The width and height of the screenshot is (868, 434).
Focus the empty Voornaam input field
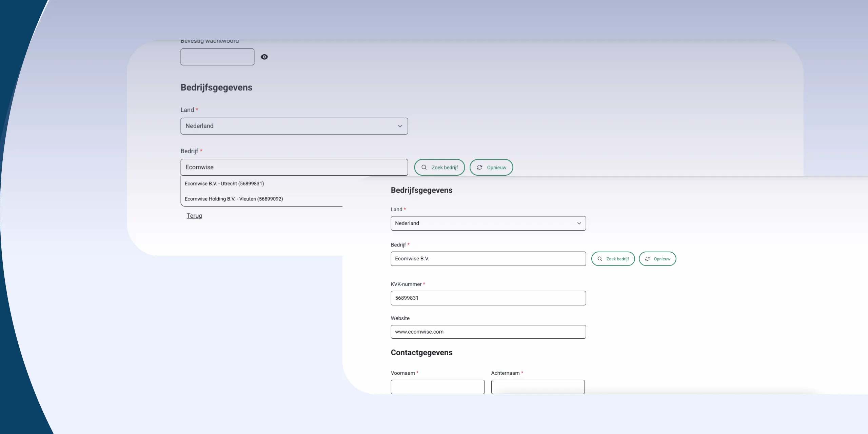coord(437,387)
